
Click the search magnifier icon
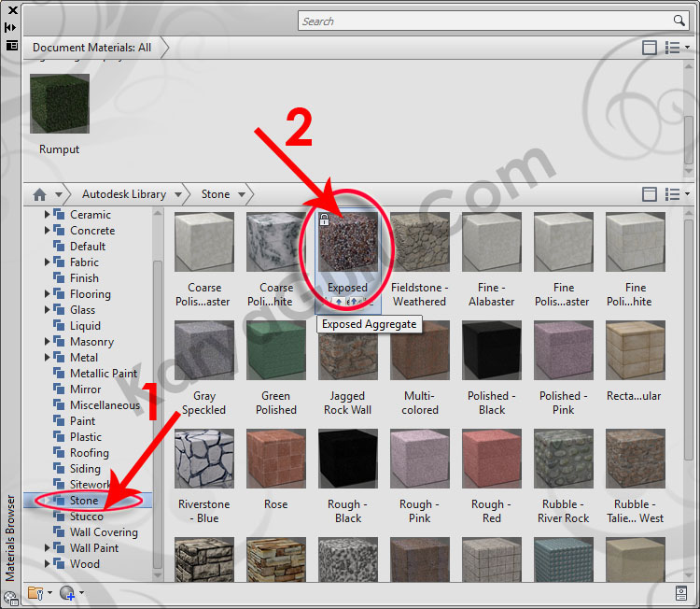pyautogui.click(x=679, y=21)
